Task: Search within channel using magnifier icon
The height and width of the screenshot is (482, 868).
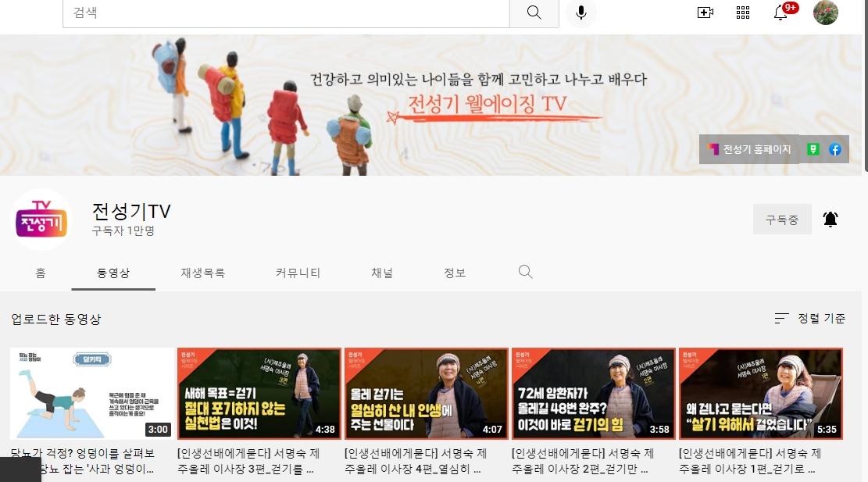Action: point(525,272)
